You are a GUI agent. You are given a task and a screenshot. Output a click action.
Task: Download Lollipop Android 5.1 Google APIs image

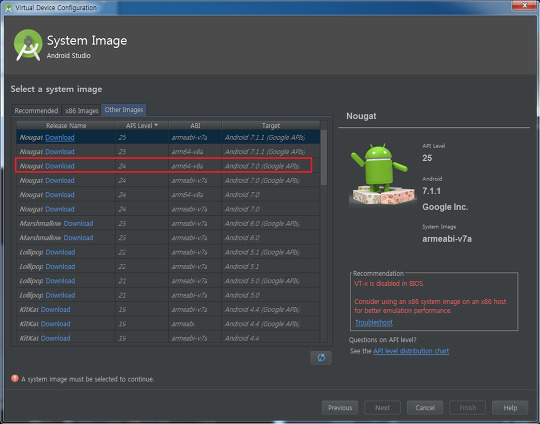pos(60,252)
